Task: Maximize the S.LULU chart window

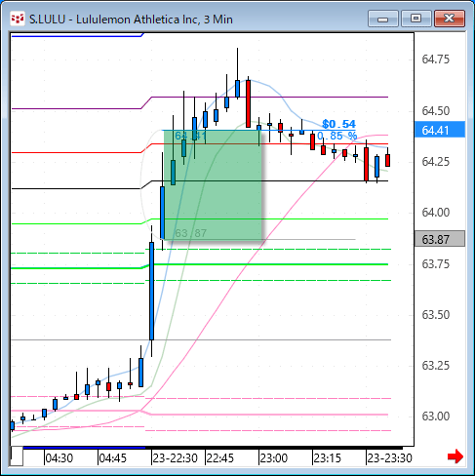Action: pyautogui.click(x=416, y=19)
